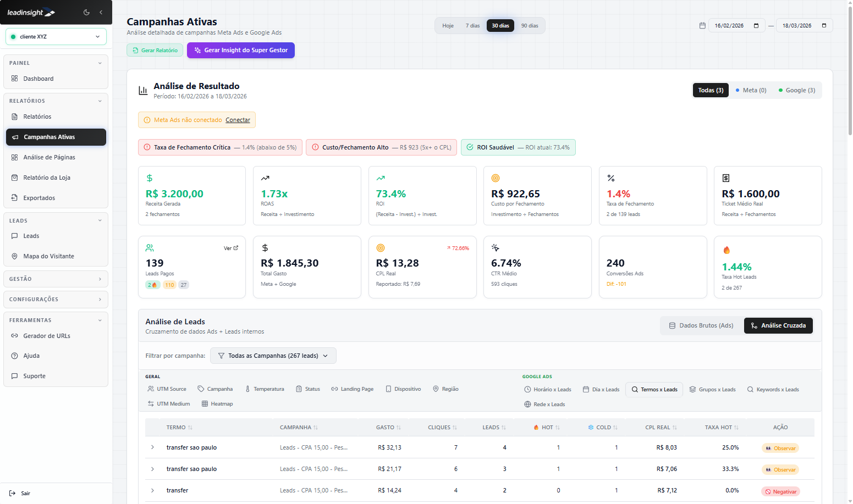Expand the Todas as Campanhas dropdown
Screen dimensions: 853x504
click(273, 356)
